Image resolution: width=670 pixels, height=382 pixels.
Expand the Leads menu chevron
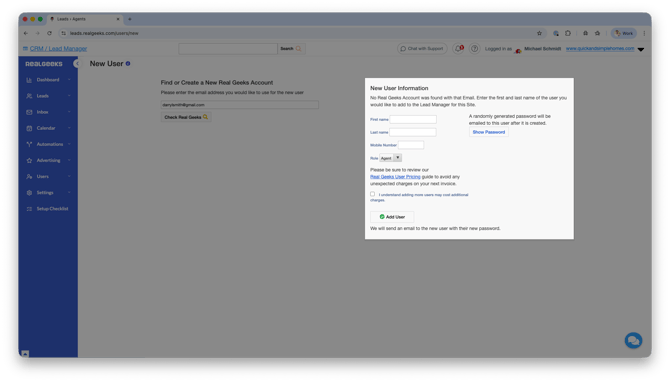point(69,96)
